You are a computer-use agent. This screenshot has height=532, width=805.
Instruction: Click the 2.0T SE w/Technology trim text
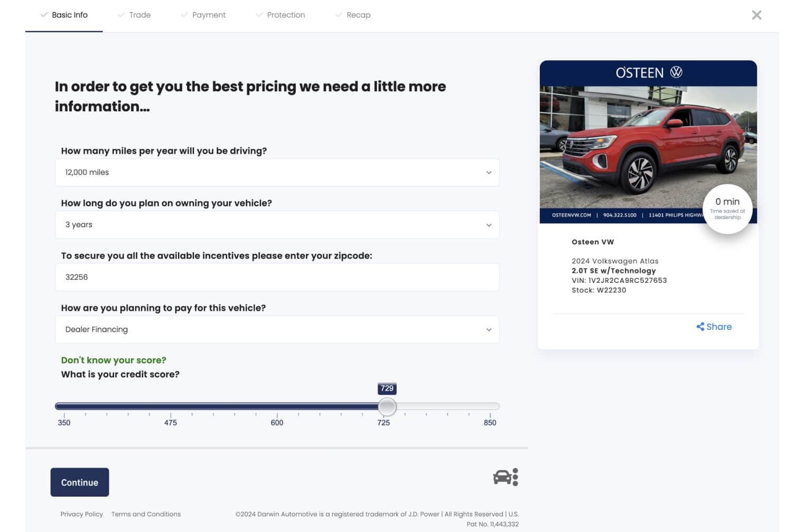coord(614,270)
